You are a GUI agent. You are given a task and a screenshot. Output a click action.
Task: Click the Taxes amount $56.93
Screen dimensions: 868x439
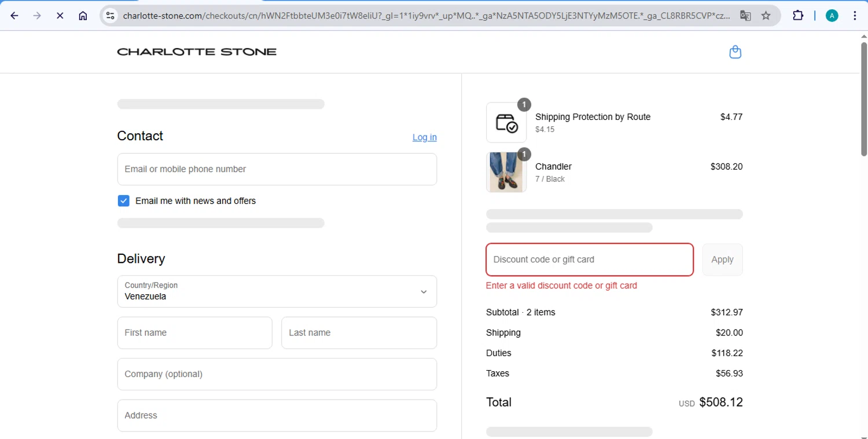[729, 374]
